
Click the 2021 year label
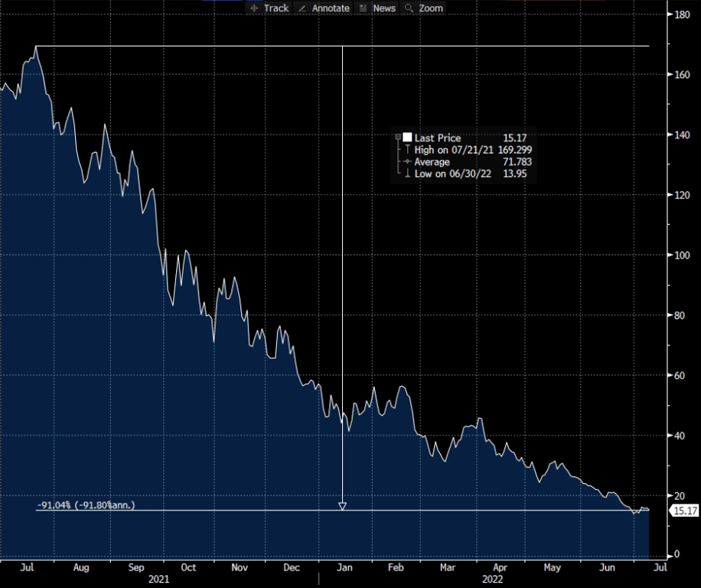158,579
